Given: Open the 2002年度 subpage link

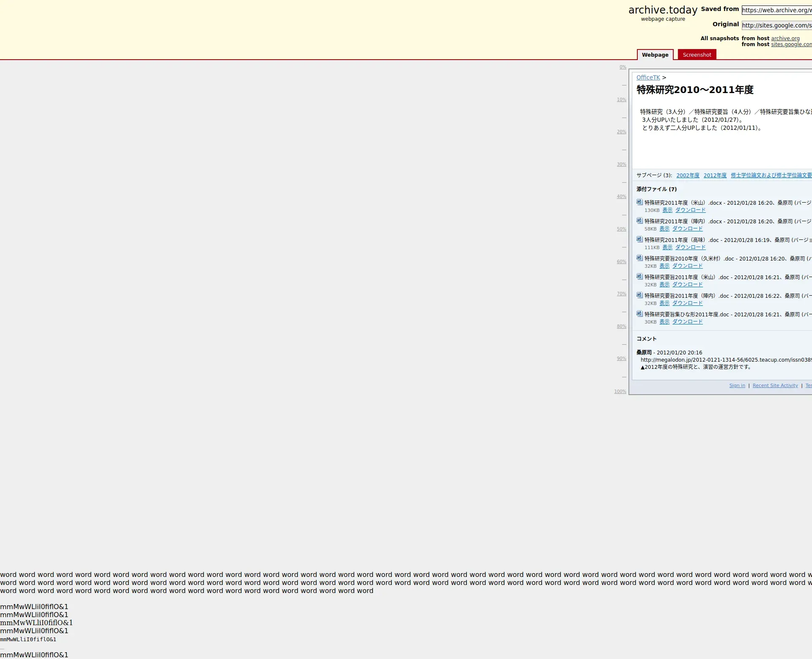Looking at the screenshot, I should pyautogui.click(x=688, y=176).
